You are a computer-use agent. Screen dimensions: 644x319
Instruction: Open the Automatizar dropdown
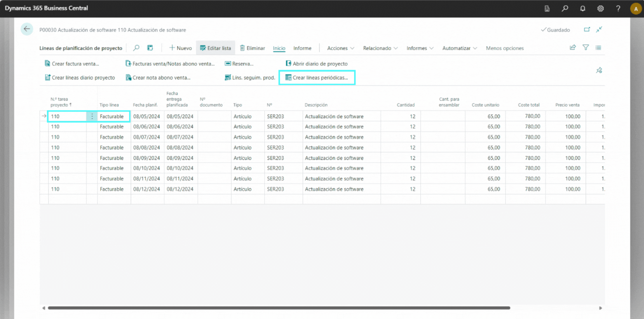pos(459,48)
